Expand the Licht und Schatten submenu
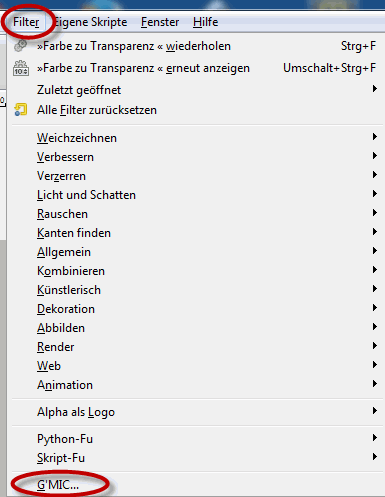Screen dimensions: 385x497 click(x=196, y=195)
